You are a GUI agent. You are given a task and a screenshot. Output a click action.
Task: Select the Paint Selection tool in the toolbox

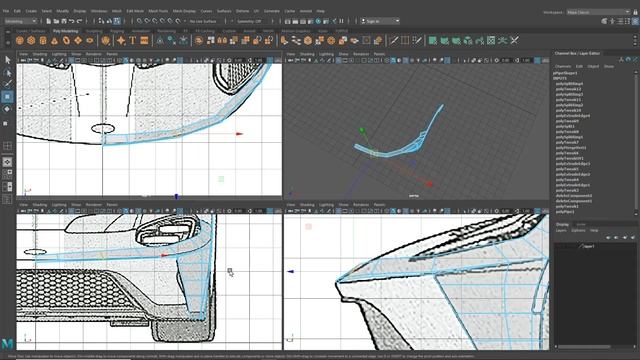coord(7,84)
